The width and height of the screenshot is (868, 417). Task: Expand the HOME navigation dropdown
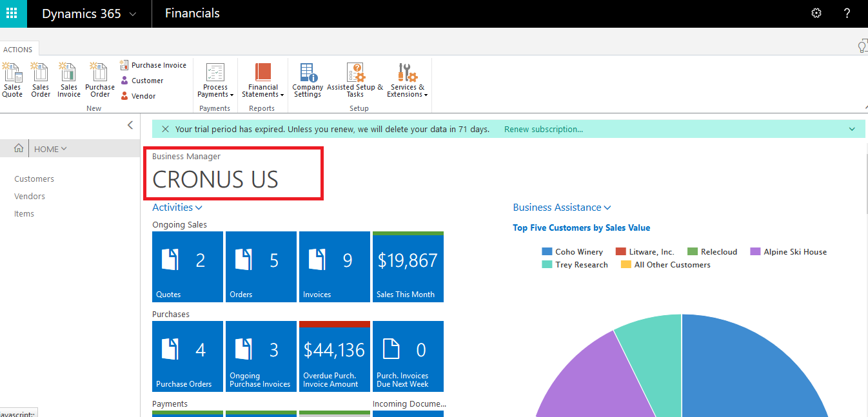tap(50, 149)
